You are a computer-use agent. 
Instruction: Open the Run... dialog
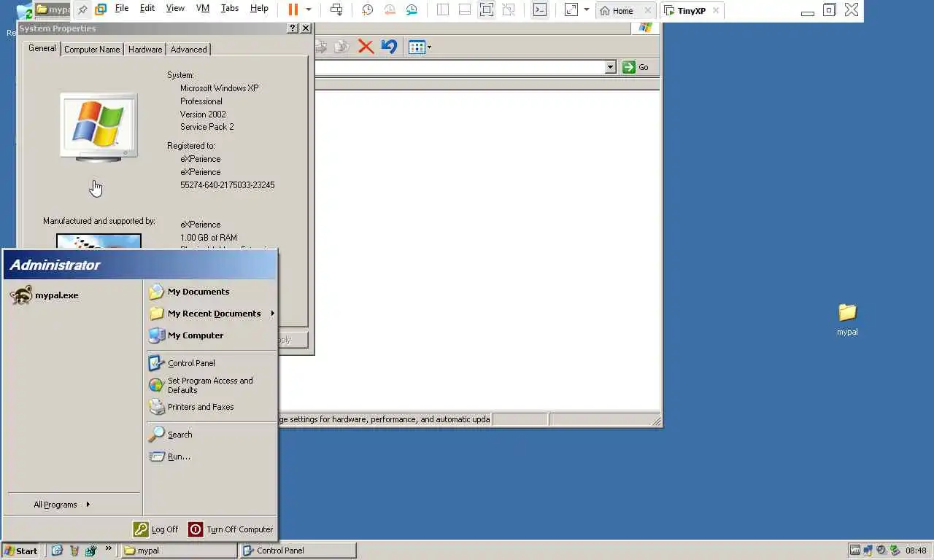170,456
